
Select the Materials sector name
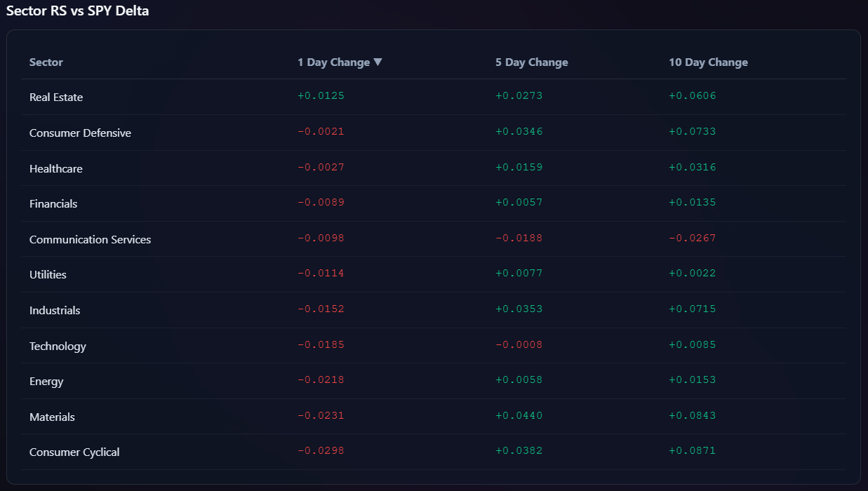click(x=52, y=417)
